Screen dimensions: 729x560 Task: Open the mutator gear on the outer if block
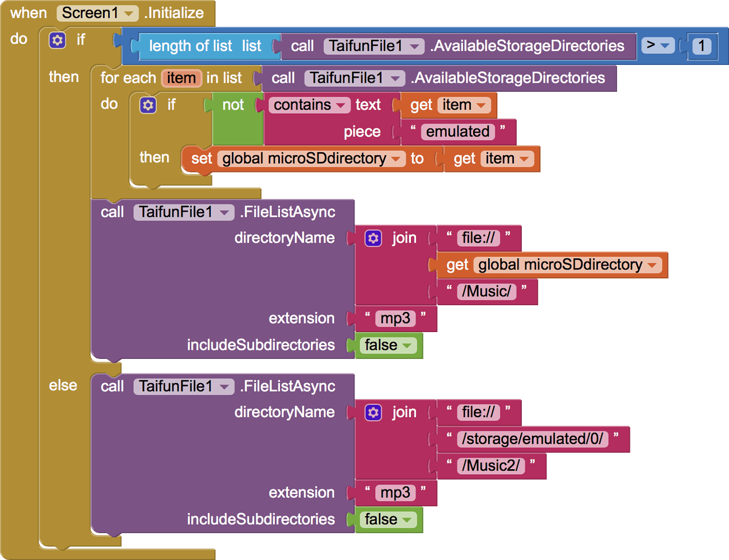pos(57,40)
